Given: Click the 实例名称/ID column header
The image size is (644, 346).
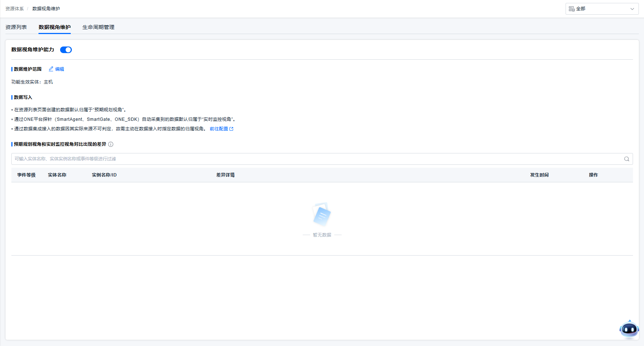Looking at the screenshot, I should 104,175.
